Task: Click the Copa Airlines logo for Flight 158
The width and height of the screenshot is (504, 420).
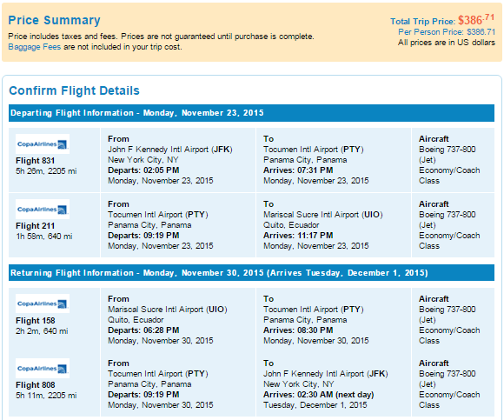Action: pos(43,303)
